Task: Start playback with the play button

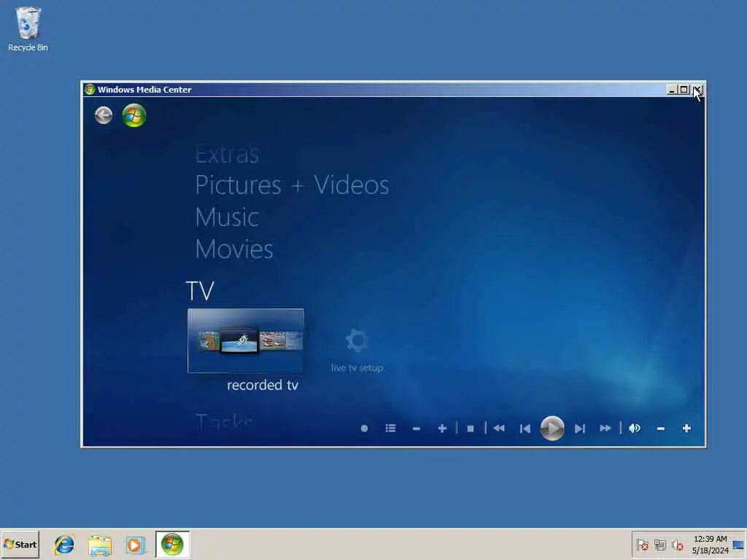Action: point(552,428)
